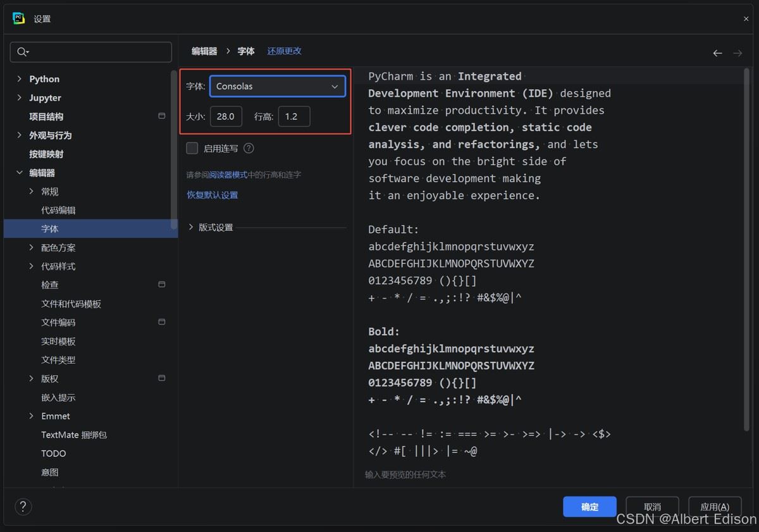Image resolution: width=759 pixels, height=532 pixels.
Task: Select 按键映射 in settings tree
Action: 46,154
